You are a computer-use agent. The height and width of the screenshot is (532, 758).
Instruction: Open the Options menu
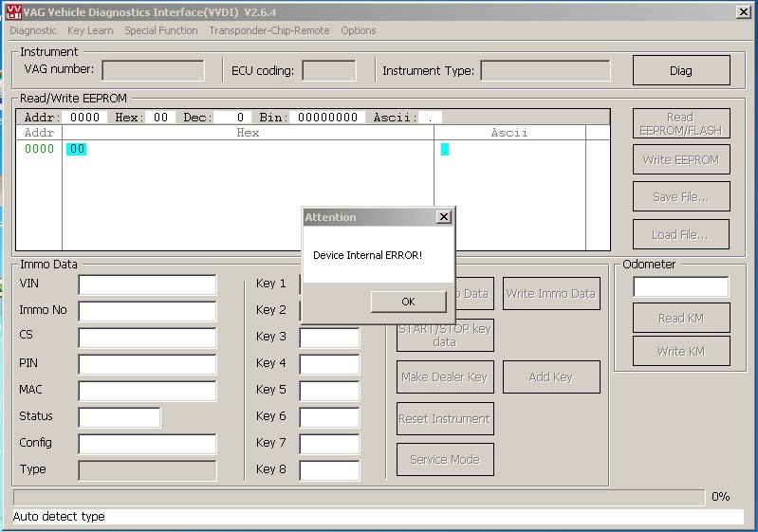[359, 30]
